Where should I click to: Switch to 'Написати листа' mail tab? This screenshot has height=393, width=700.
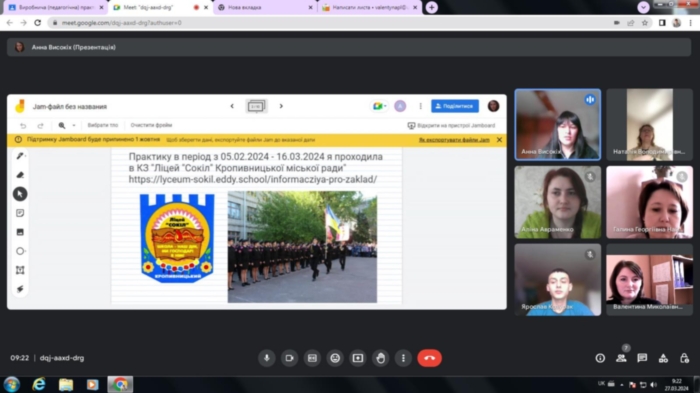pyautogui.click(x=370, y=8)
